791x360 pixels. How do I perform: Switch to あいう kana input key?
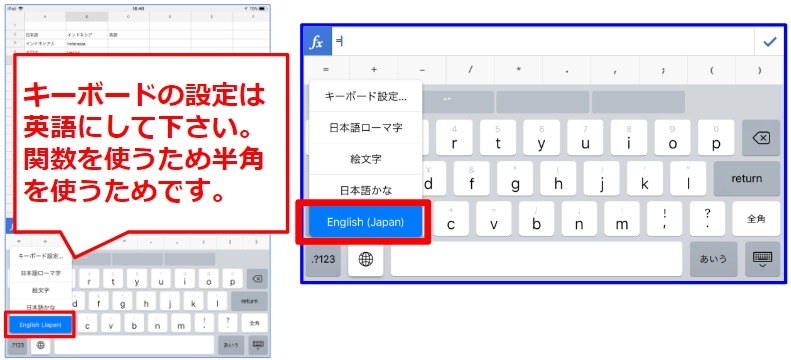[x=713, y=259]
